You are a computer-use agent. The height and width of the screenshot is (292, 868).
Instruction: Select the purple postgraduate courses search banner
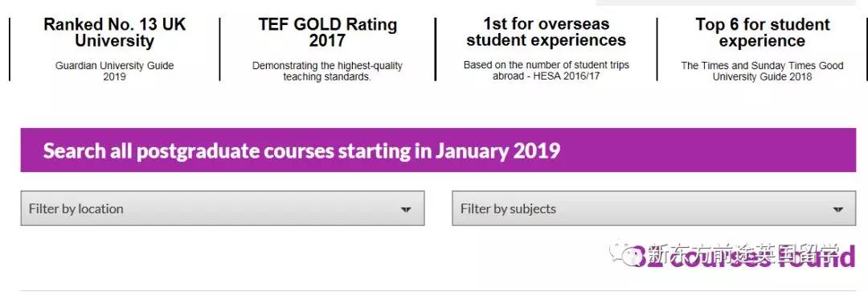tap(439, 150)
